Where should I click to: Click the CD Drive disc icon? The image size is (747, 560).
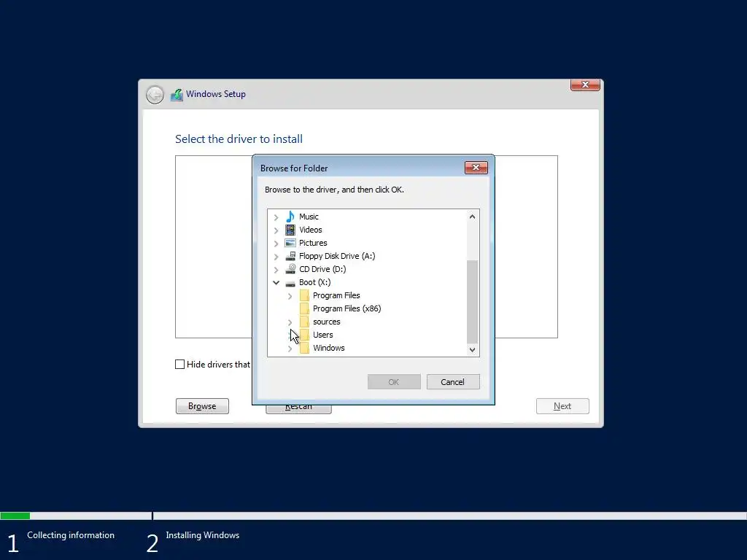click(290, 269)
